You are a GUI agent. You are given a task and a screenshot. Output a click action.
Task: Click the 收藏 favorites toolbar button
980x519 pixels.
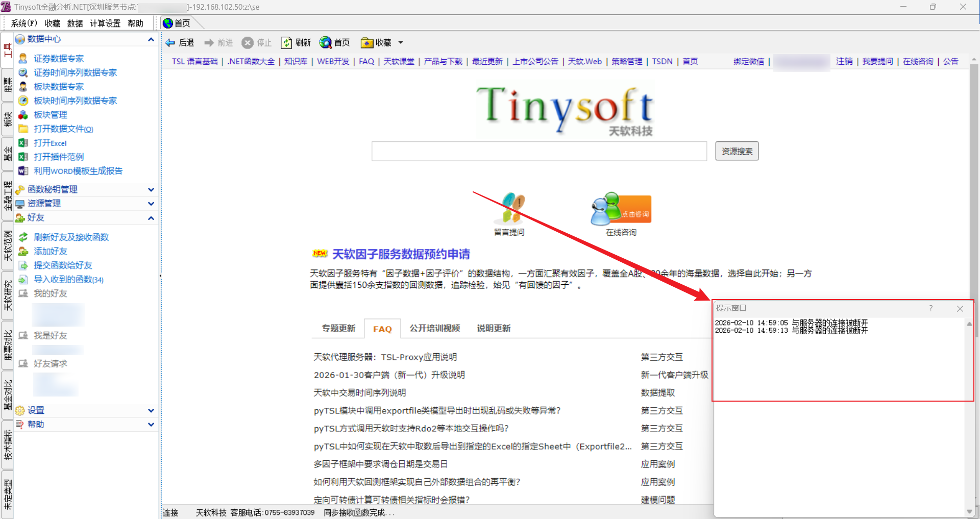tap(376, 43)
